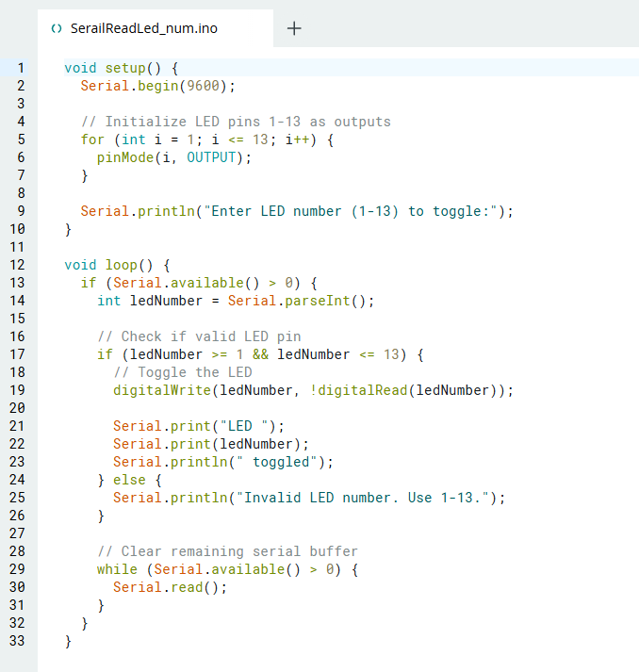This screenshot has width=639, height=672.
Task: Click line number 33 in the gutter
Action: coord(17,641)
